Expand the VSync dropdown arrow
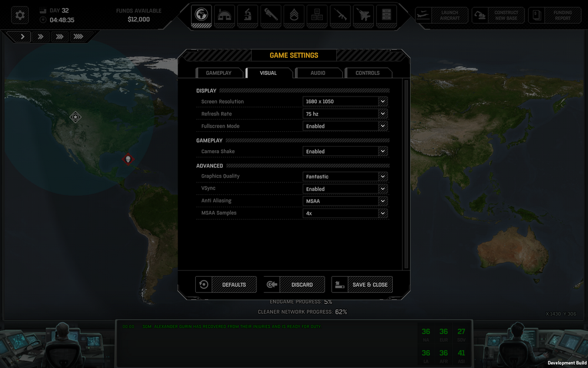This screenshot has height=368, width=588. click(383, 189)
